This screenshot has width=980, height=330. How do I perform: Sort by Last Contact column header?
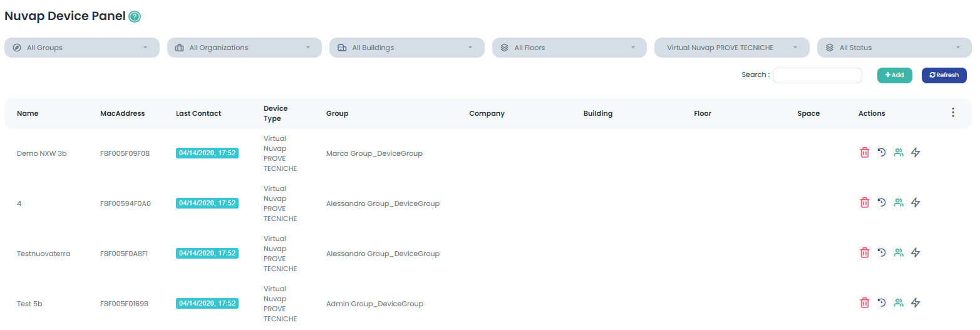(199, 113)
